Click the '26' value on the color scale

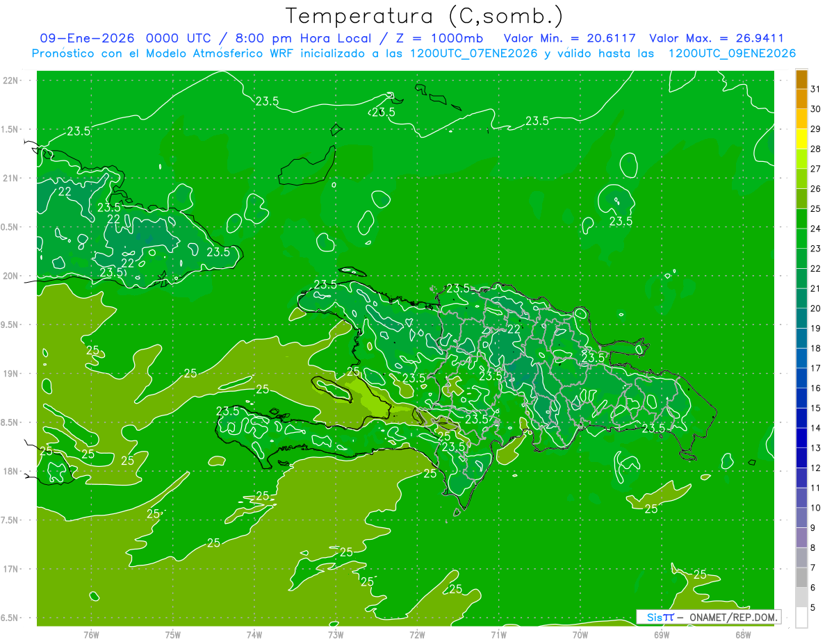coord(815,189)
